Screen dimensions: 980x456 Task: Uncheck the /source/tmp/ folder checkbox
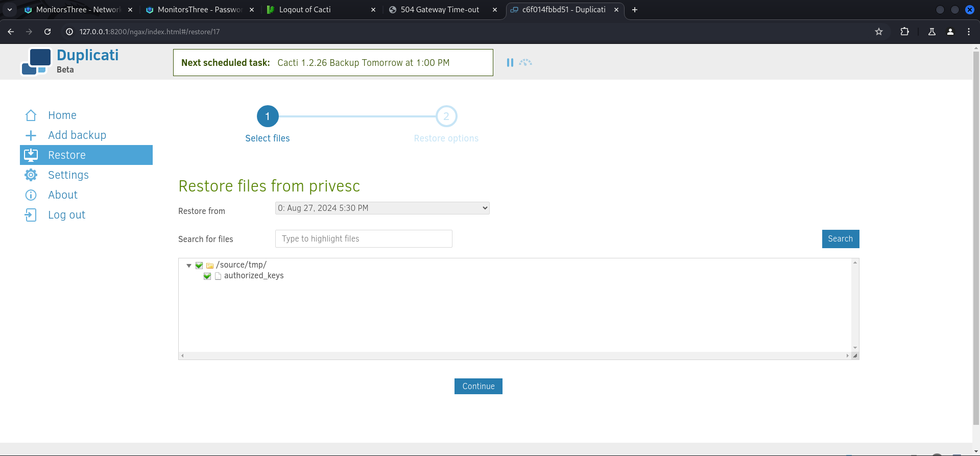pyautogui.click(x=199, y=266)
